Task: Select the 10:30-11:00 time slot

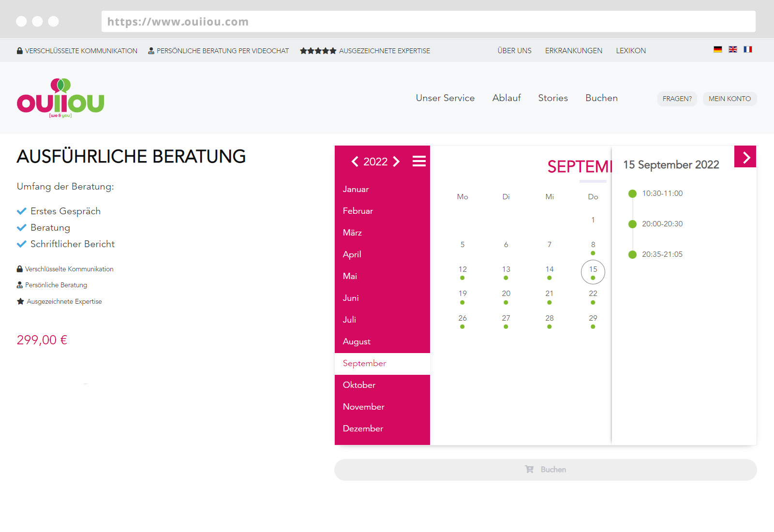Action: (662, 193)
